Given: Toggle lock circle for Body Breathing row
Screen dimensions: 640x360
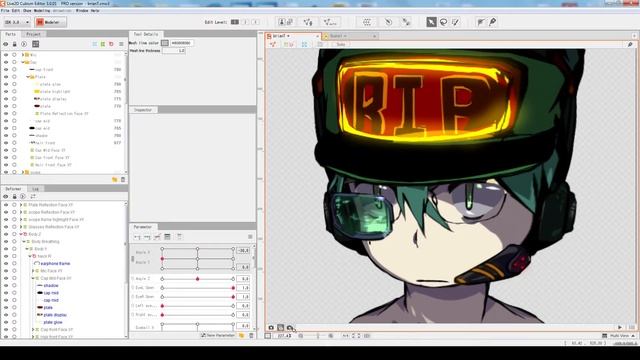Looking at the screenshot, I should pos(14,242).
